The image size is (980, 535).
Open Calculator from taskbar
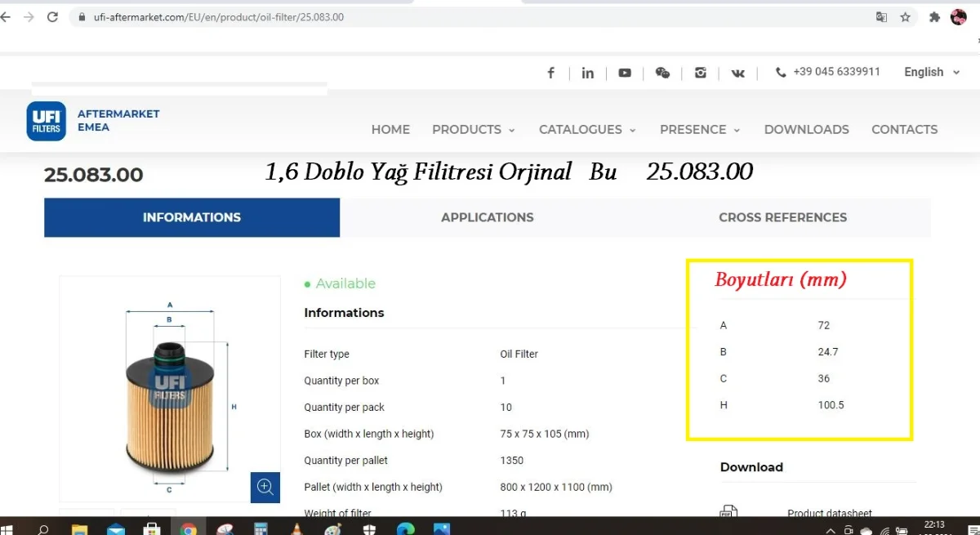pyautogui.click(x=261, y=529)
